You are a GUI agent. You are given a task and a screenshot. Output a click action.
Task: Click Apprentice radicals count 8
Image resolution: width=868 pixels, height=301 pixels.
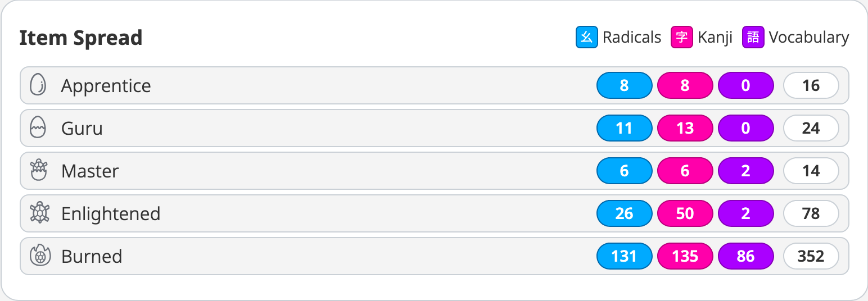624,85
